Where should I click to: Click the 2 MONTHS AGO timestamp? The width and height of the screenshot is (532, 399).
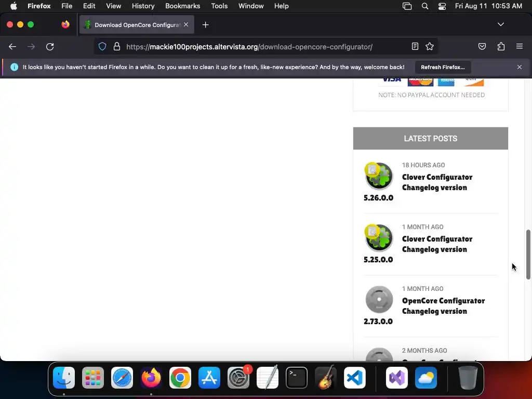424,351
